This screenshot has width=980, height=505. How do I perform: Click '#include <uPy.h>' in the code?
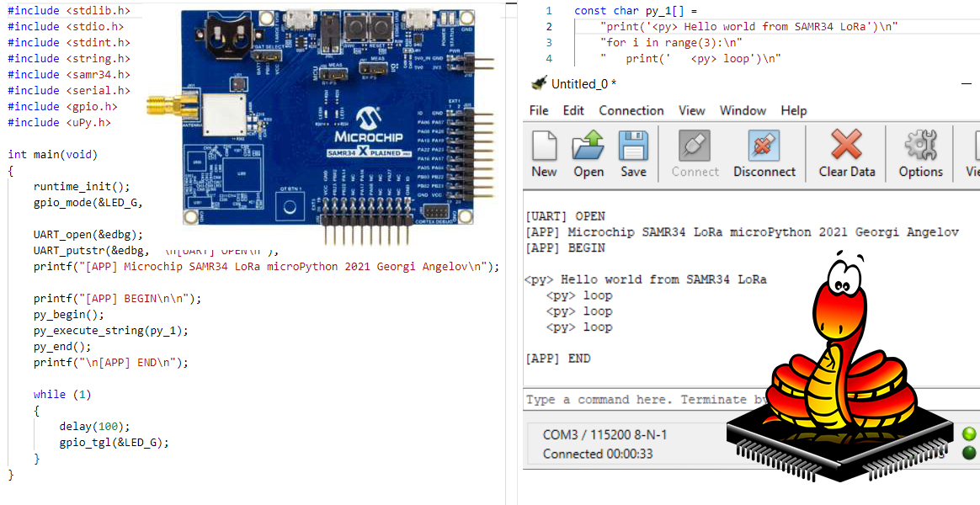(59, 123)
